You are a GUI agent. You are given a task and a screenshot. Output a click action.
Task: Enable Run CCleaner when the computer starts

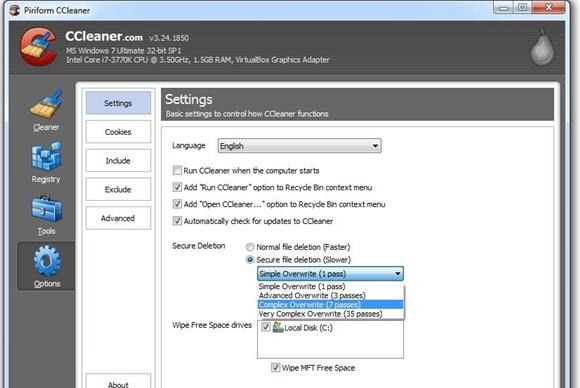(177, 171)
